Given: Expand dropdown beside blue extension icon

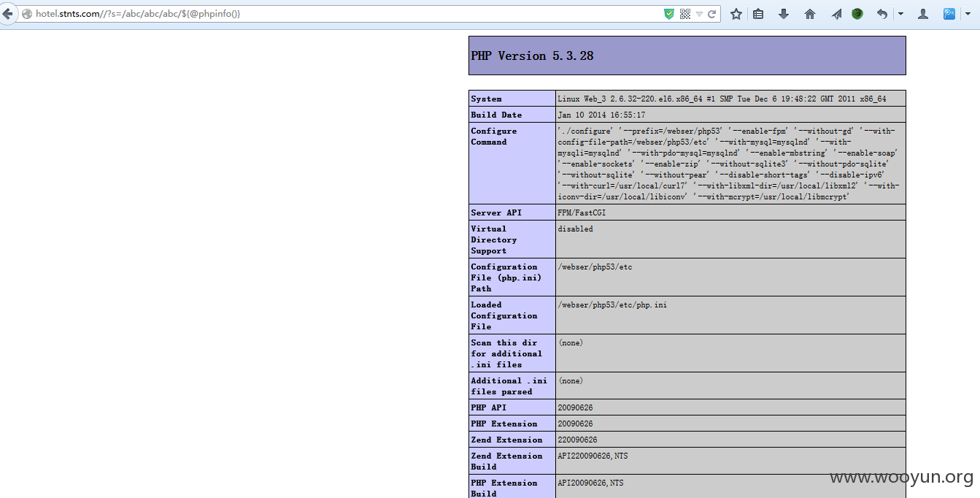Looking at the screenshot, I should (x=968, y=14).
